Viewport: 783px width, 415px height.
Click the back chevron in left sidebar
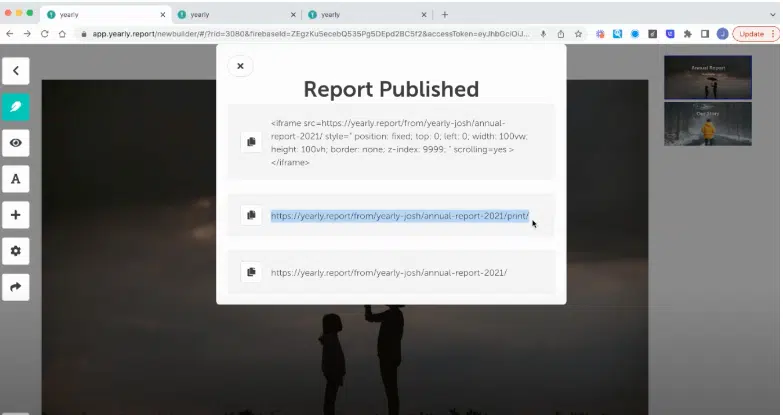[16, 71]
